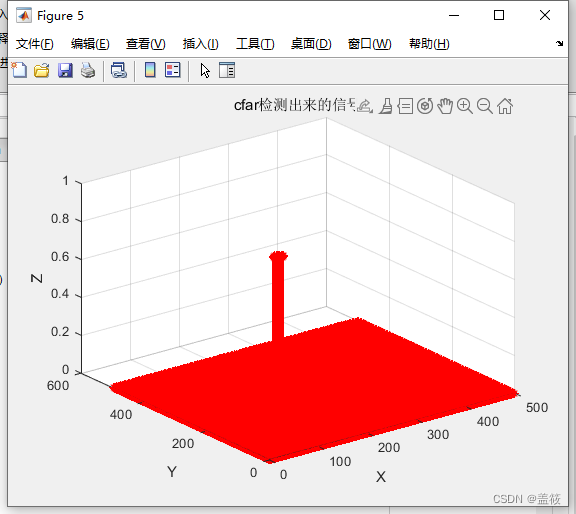Open a file with the folder icon
This screenshot has height=514, width=576.
[x=42, y=70]
